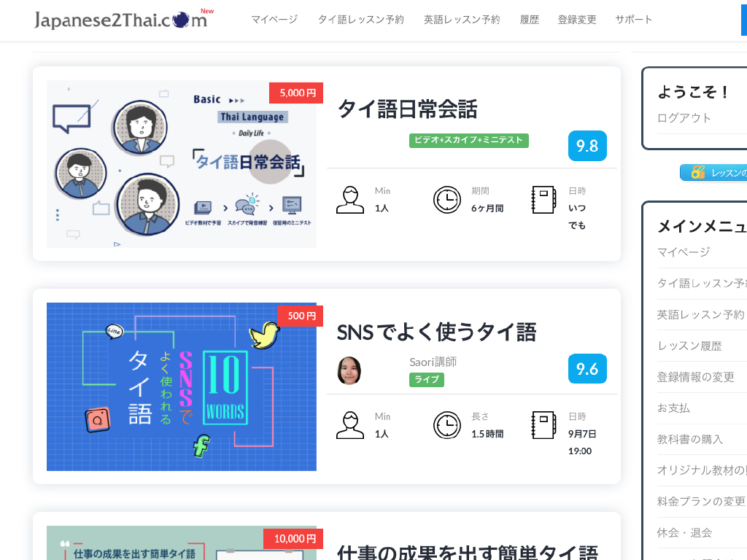Open レッスン履歴 in the main menu
This screenshot has width=747, height=560.
click(689, 346)
